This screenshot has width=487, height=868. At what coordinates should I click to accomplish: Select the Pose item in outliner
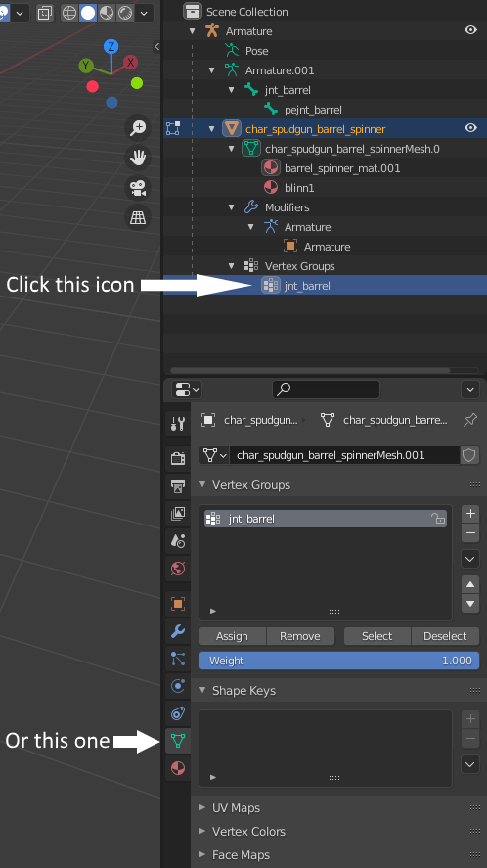click(257, 51)
